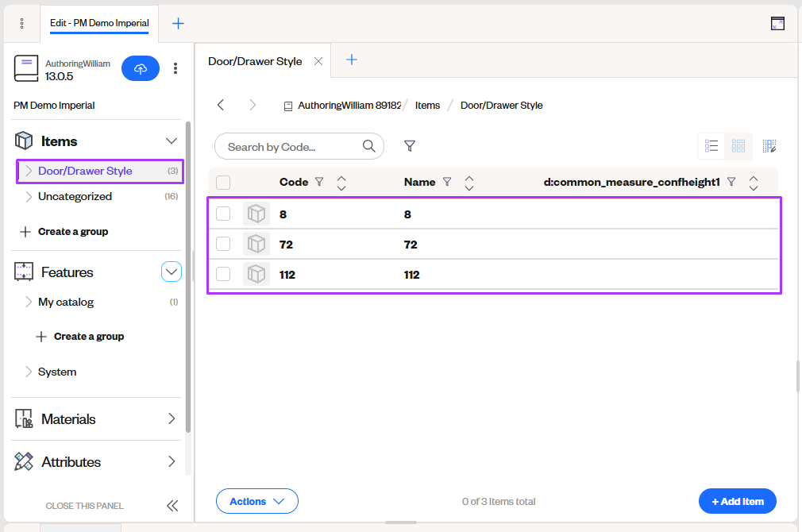The width and height of the screenshot is (802, 532).
Task: Switch to list view layout
Action: pyautogui.click(x=711, y=146)
